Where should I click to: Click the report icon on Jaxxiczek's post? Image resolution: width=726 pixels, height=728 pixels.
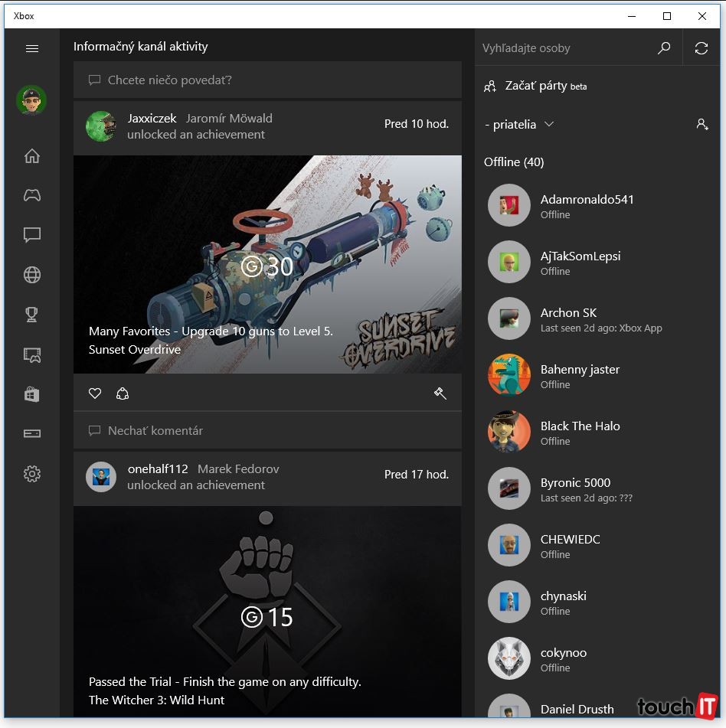440,393
